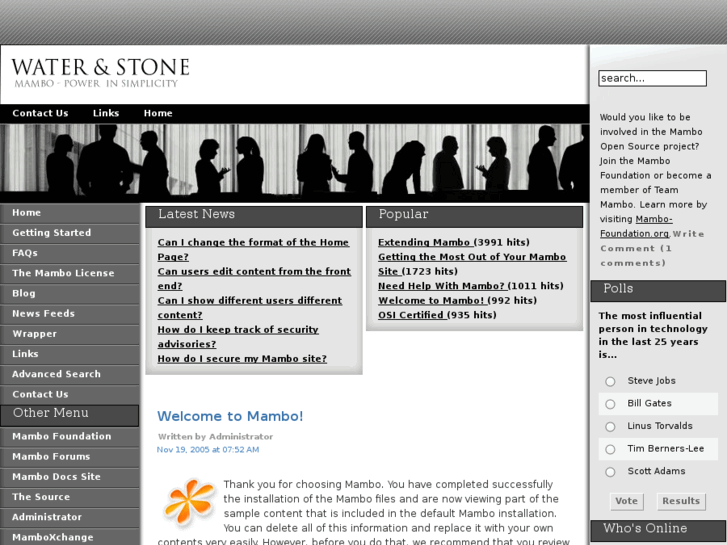Open Links in left sidebar menu
Viewport: 727px width, 545px height.
pos(70,354)
